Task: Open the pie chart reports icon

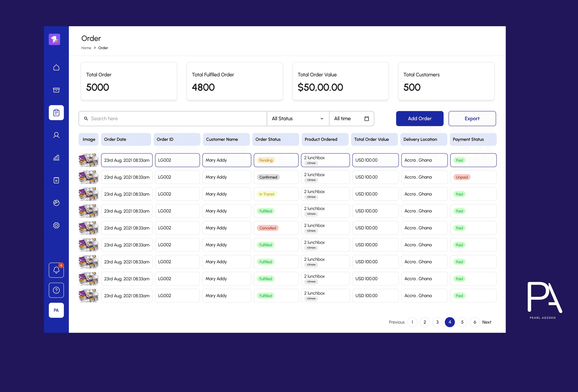Action: (56, 203)
